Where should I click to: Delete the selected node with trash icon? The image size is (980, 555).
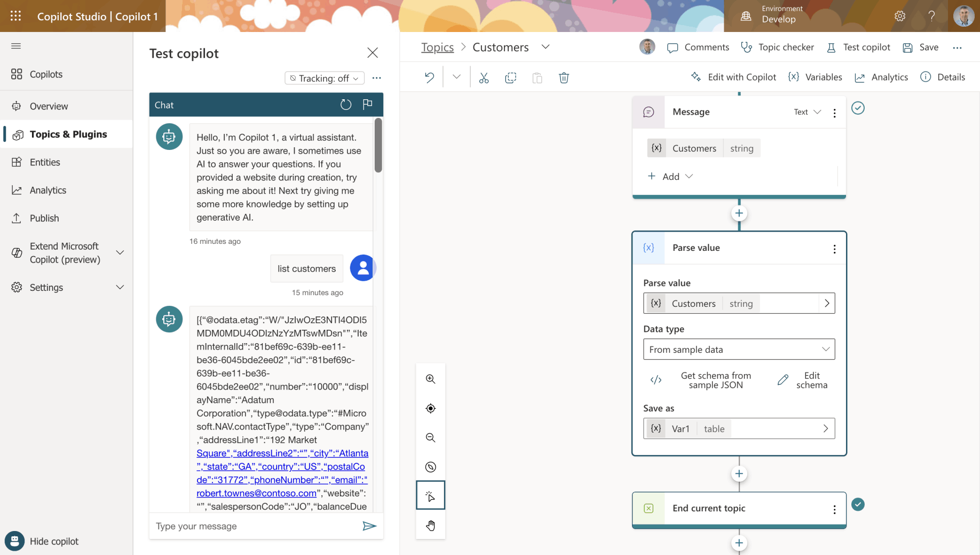click(564, 78)
